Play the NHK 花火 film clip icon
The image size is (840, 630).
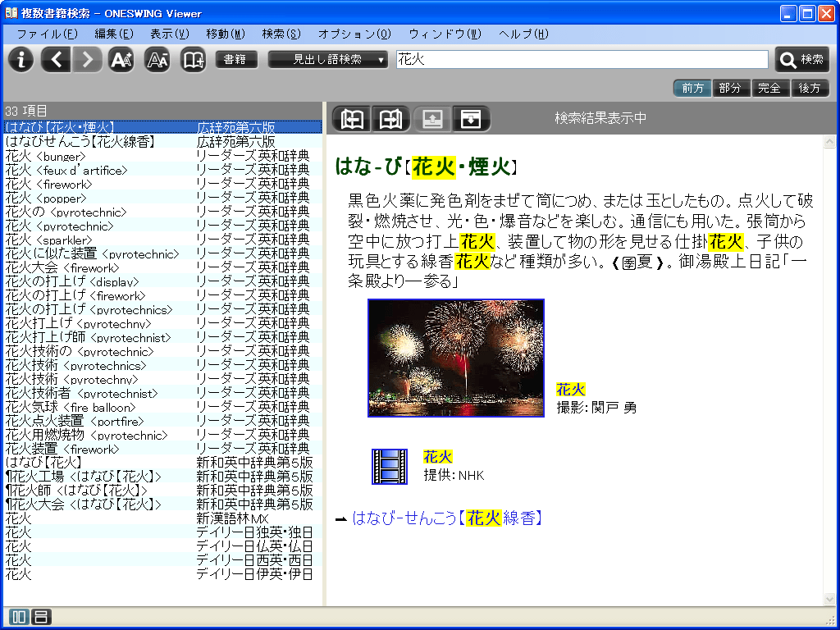point(390,467)
